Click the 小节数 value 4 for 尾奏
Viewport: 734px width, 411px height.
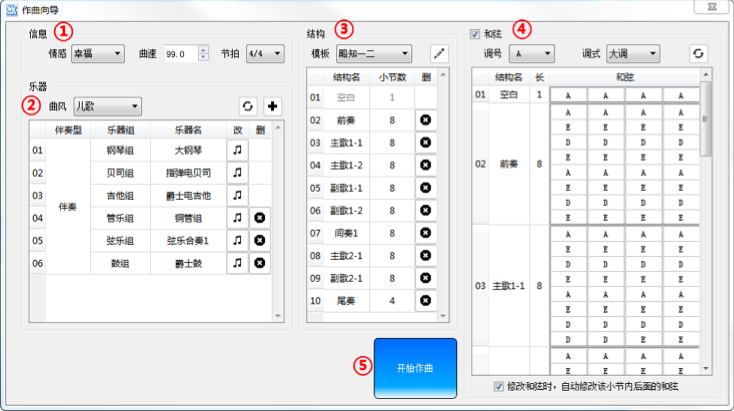392,301
